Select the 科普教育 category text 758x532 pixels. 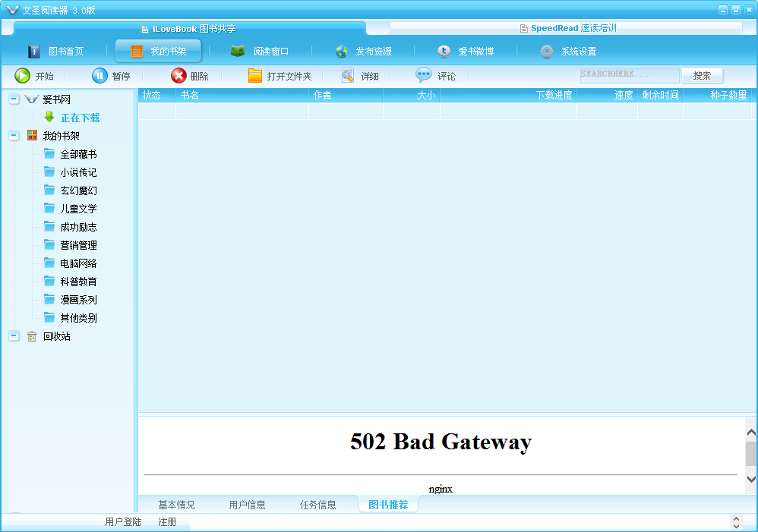click(78, 282)
